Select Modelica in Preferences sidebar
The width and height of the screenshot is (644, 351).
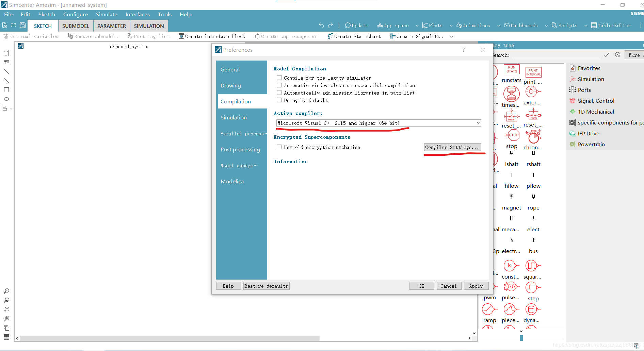tap(242, 181)
